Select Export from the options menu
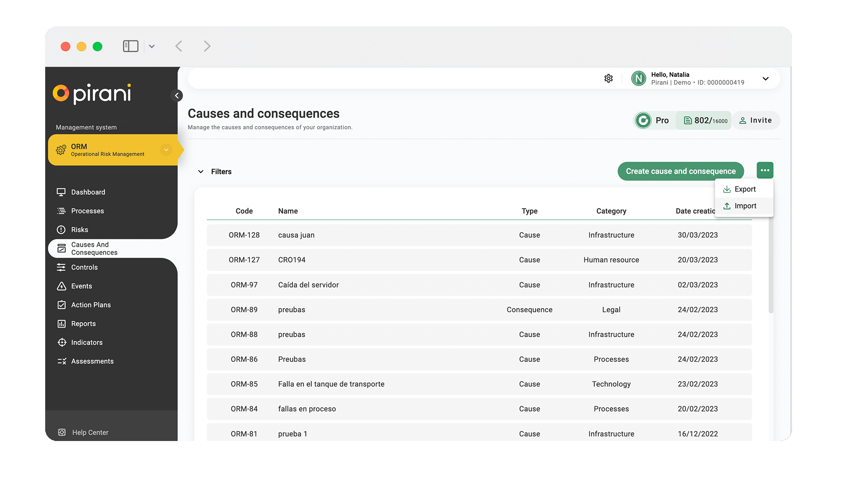The width and height of the screenshot is (868, 488). (x=744, y=189)
